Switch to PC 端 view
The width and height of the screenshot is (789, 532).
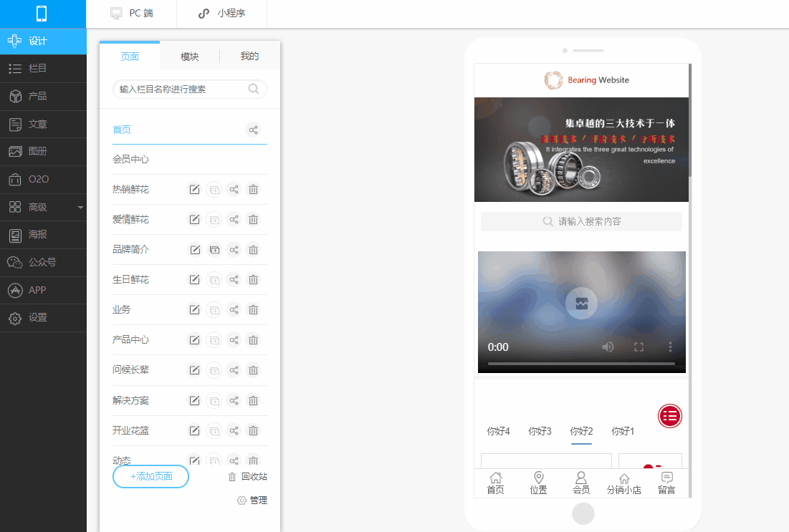tap(131, 14)
